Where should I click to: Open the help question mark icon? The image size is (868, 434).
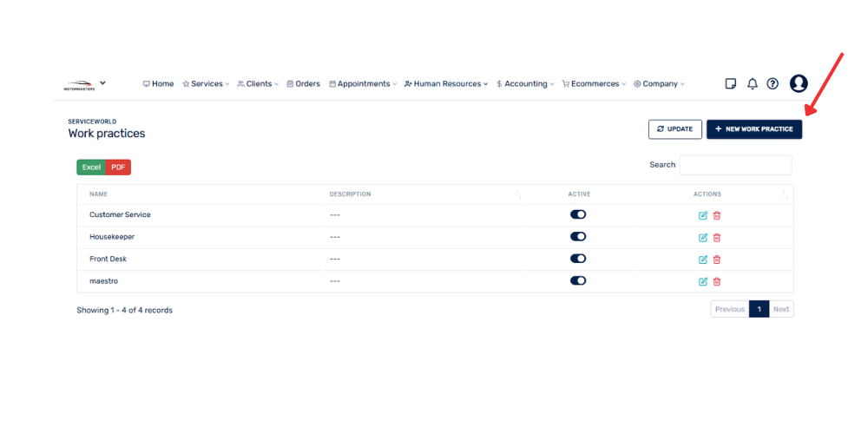tap(773, 84)
